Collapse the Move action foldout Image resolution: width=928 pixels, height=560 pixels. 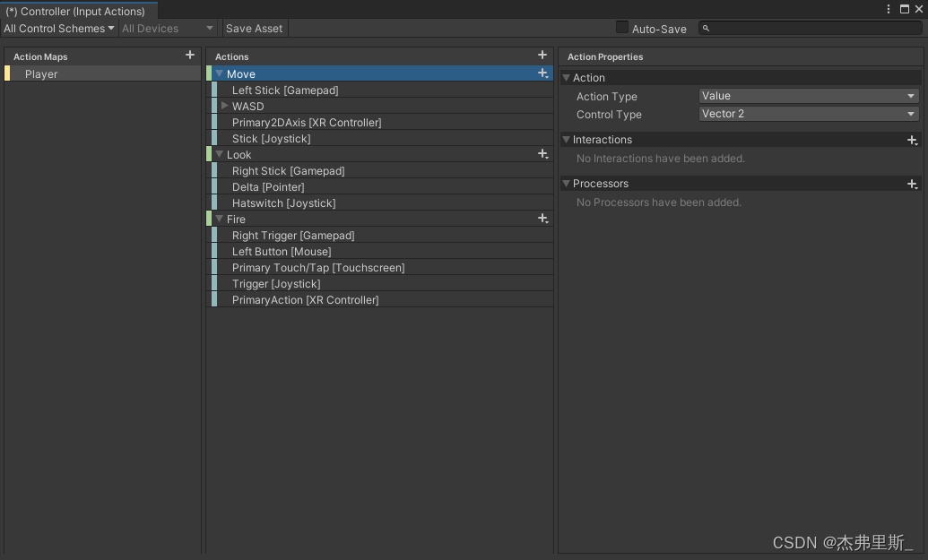(220, 73)
